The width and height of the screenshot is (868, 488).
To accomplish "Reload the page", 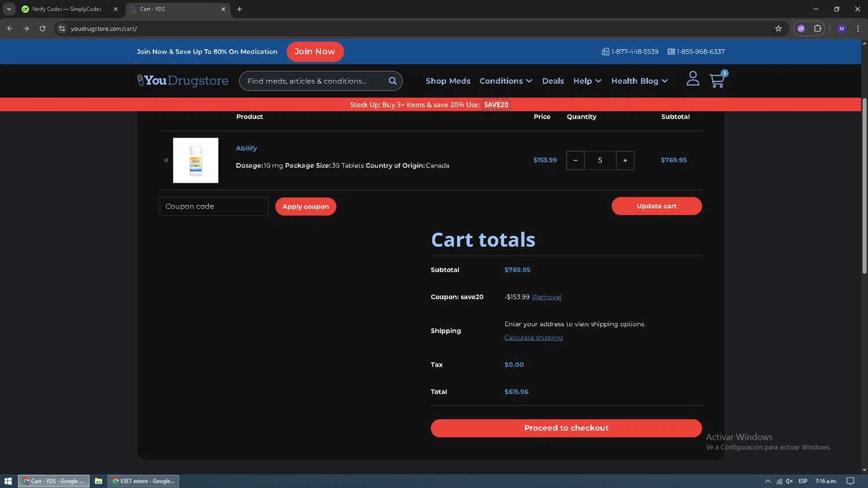I will tap(42, 28).
